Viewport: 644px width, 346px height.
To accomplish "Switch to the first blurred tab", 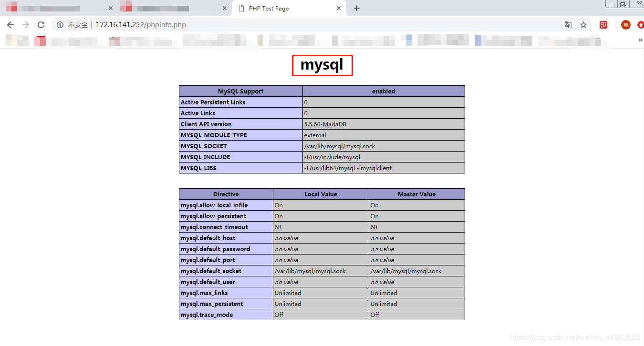I will (59, 9).
